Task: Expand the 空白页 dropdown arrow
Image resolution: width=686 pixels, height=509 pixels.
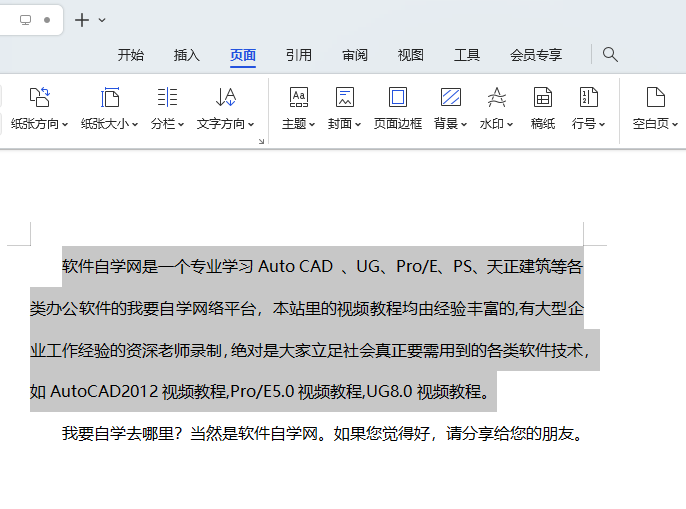Action: point(675,124)
